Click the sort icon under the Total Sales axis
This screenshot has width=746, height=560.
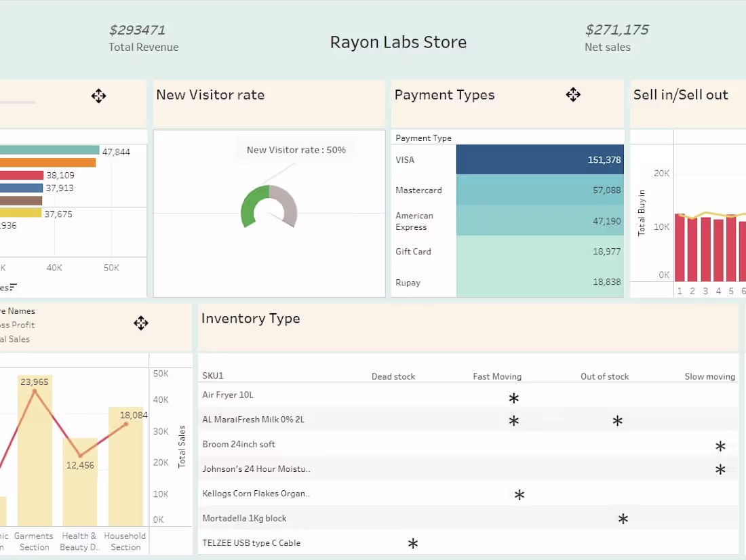(x=14, y=287)
